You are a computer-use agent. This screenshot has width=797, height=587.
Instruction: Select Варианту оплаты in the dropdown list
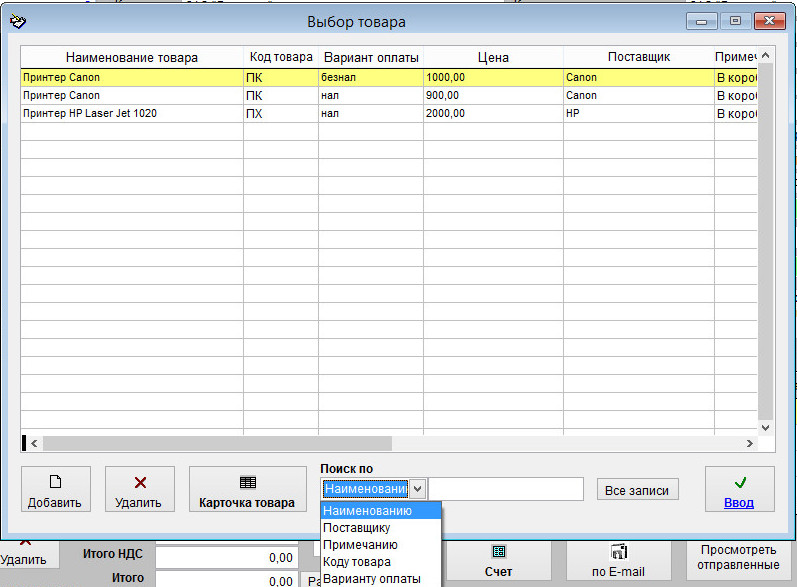click(x=381, y=579)
